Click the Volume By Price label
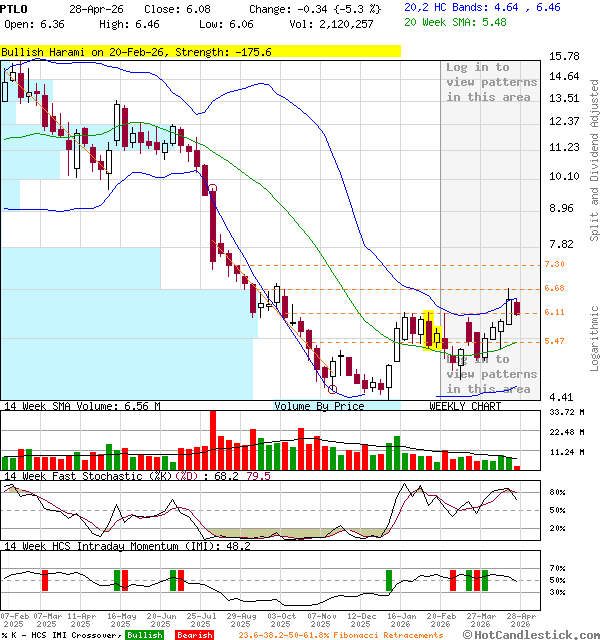Screen dimensions: 600x640 click(x=320, y=406)
